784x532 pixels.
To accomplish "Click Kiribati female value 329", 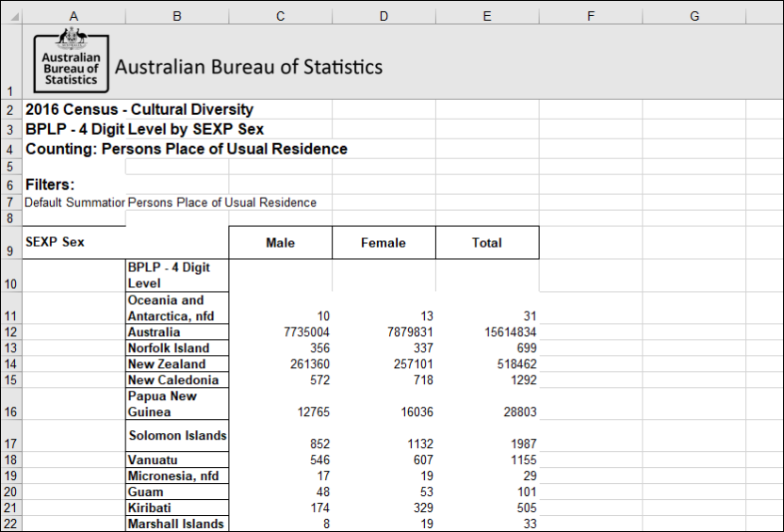I will (x=423, y=508).
